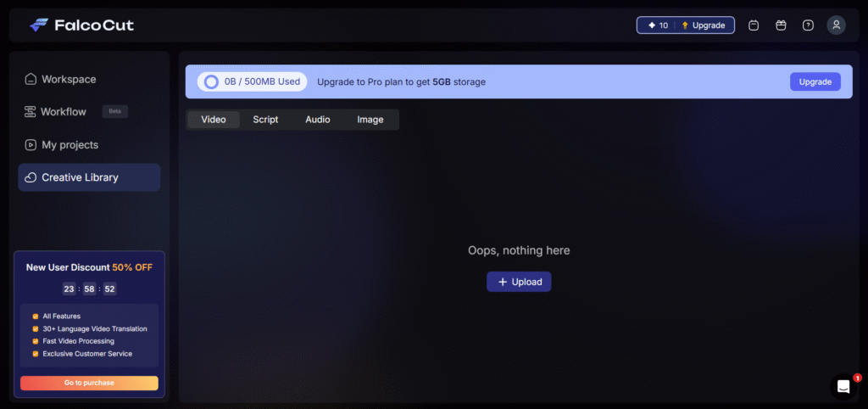Click the gift box rewards icon
This screenshot has height=409, width=868.
781,25
